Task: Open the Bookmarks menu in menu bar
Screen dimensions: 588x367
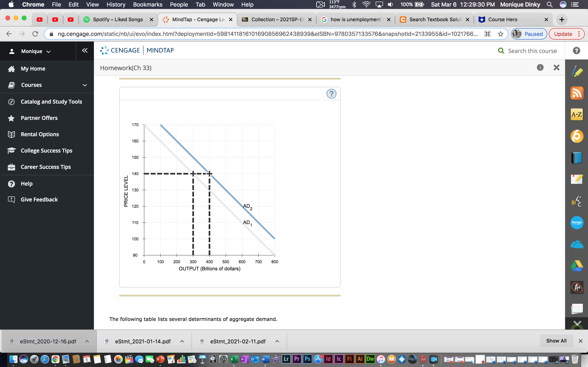Action: pyautogui.click(x=147, y=4)
